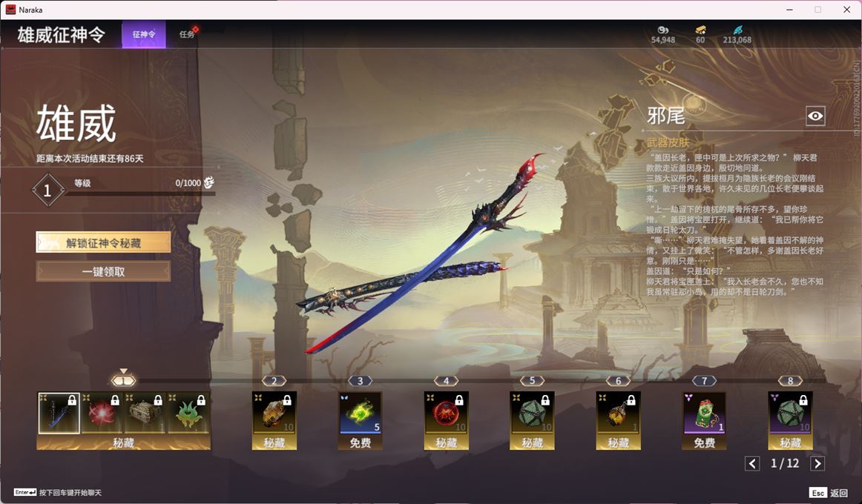Click the Enter chat prompt at bottom
The height and width of the screenshot is (504, 862).
tap(58, 492)
